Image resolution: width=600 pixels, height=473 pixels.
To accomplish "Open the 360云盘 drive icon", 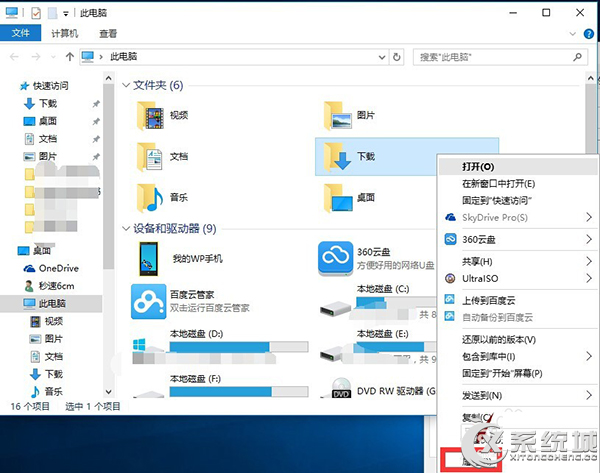I will 336,258.
